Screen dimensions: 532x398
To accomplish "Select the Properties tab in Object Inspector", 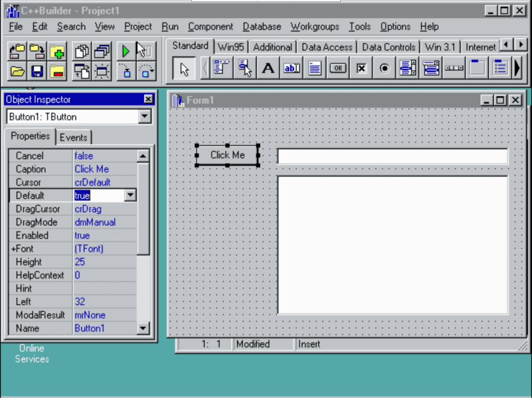I will (x=30, y=136).
